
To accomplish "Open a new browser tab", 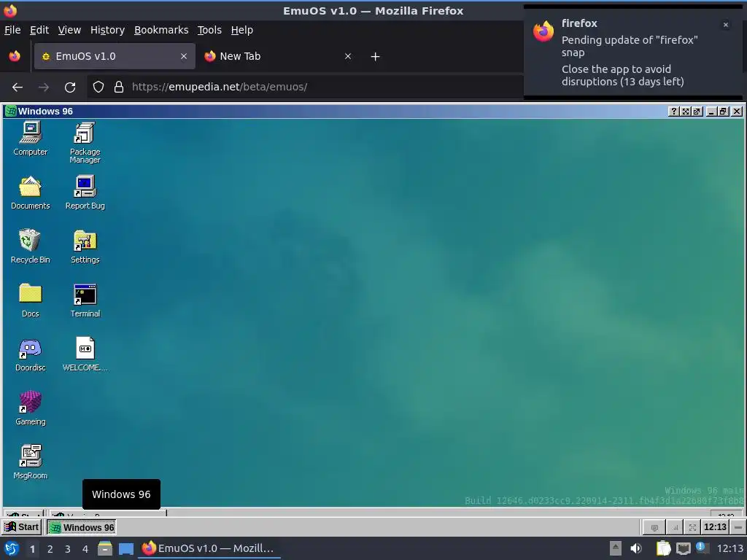I will 375,57.
